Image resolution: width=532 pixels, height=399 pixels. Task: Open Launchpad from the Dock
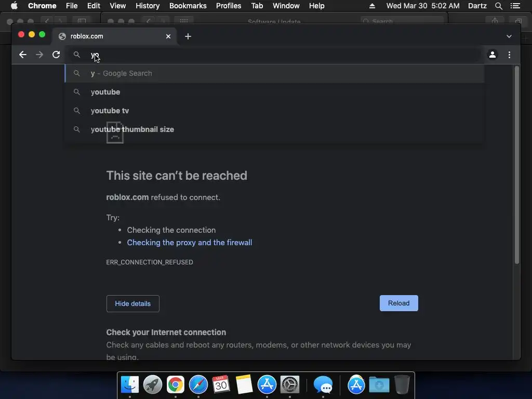(153, 384)
